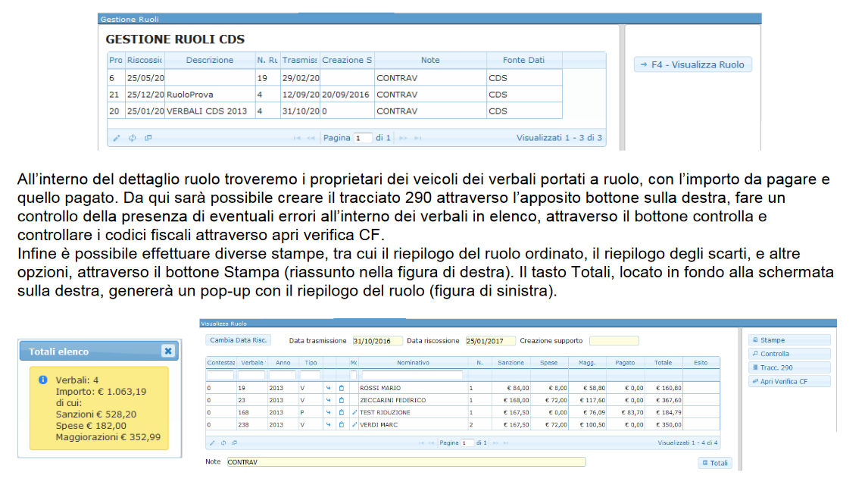Click 20/09/2016 Creazione cell
This screenshot has width=868, height=494.
pos(346,95)
